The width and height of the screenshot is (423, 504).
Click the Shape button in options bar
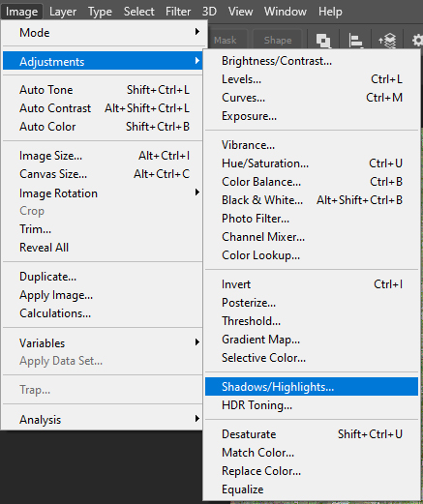click(x=278, y=41)
